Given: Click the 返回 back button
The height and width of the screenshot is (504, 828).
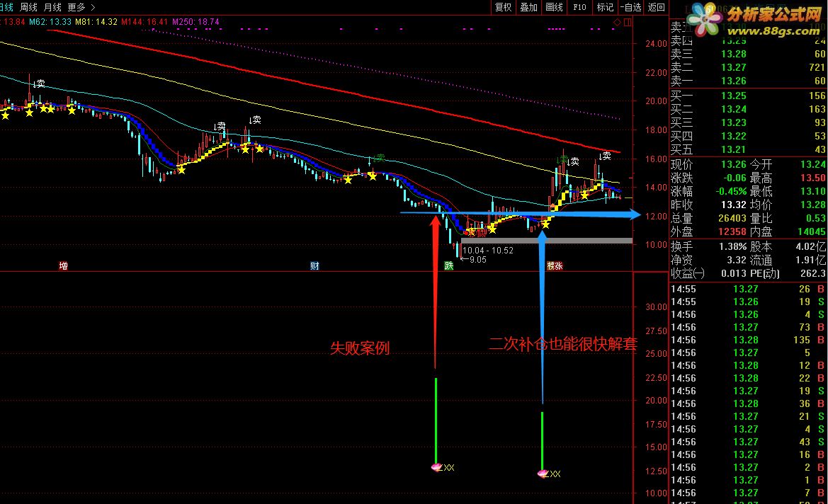Looking at the screenshot, I should click(x=657, y=7).
